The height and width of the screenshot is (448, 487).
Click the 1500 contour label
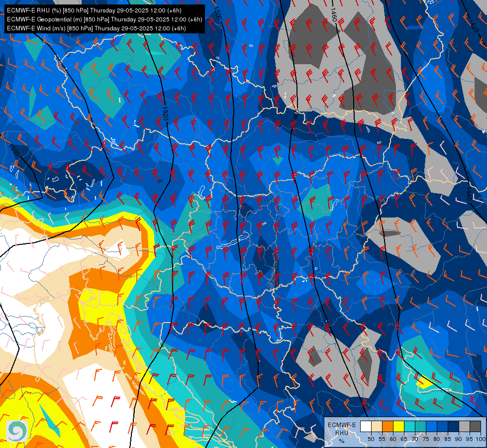218,13
